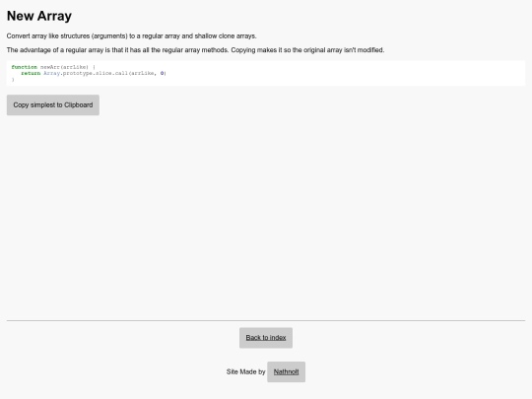Click the "Site Made by" footer text

pyautogui.click(x=246, y=371)
